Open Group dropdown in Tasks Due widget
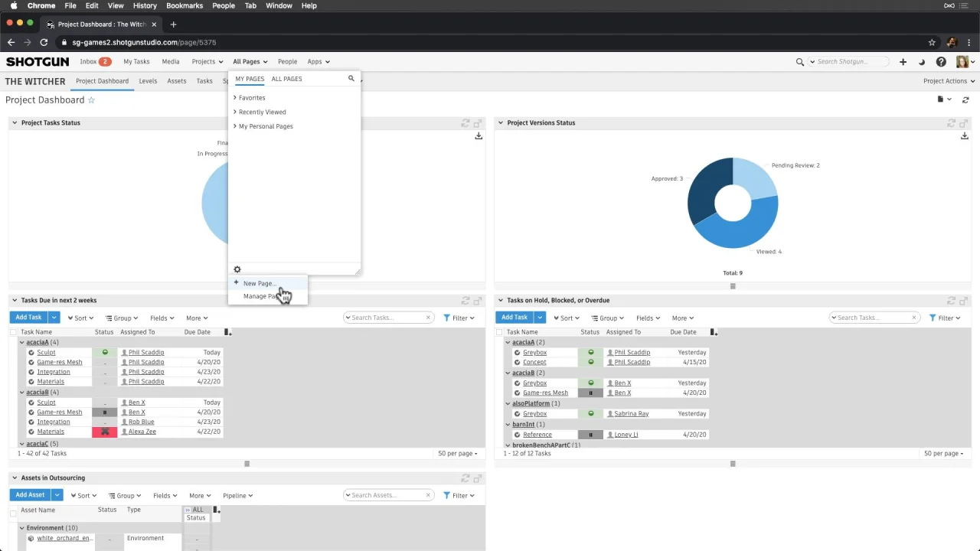The width and height of the screenshot is (980, 551). pyautogui.click(x=122, y=318)
